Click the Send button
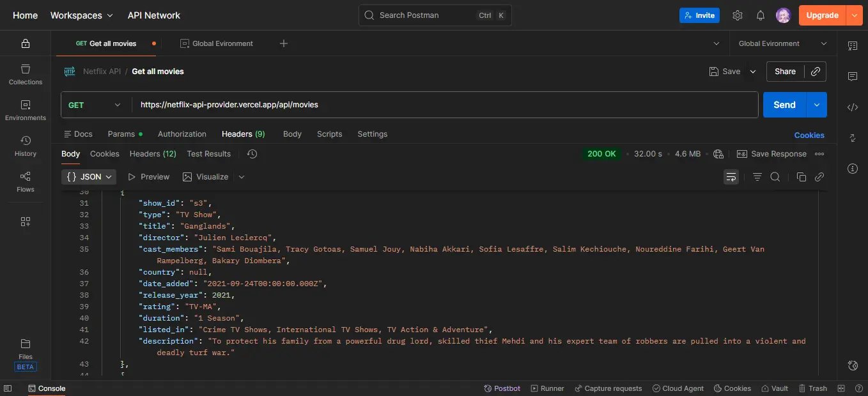 point(784,104)
